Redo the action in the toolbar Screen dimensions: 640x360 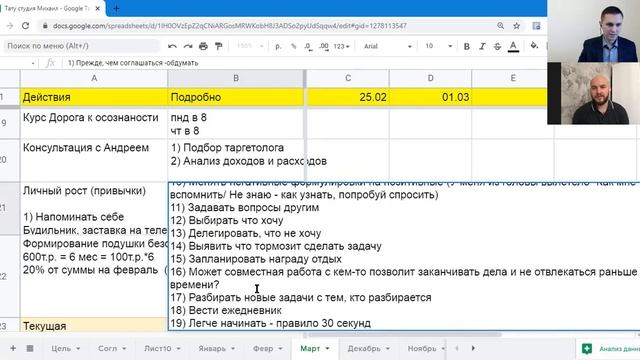point(188,46)
